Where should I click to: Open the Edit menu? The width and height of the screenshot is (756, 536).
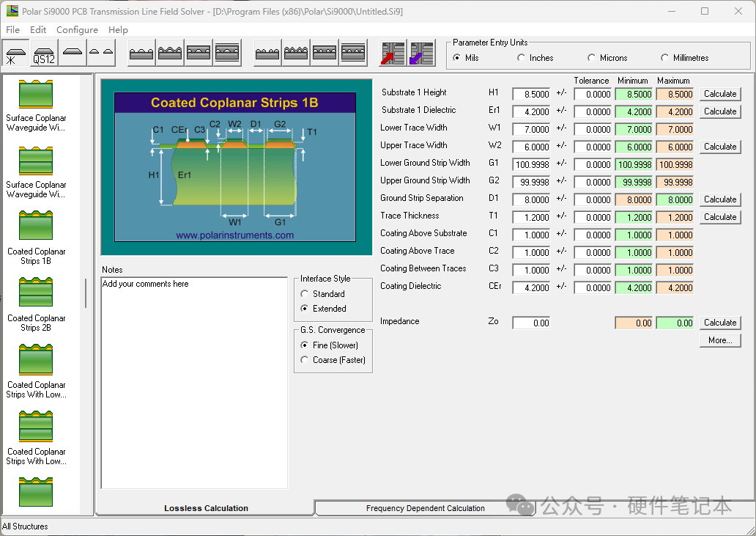pyautogui.click(x=38, y=30)
